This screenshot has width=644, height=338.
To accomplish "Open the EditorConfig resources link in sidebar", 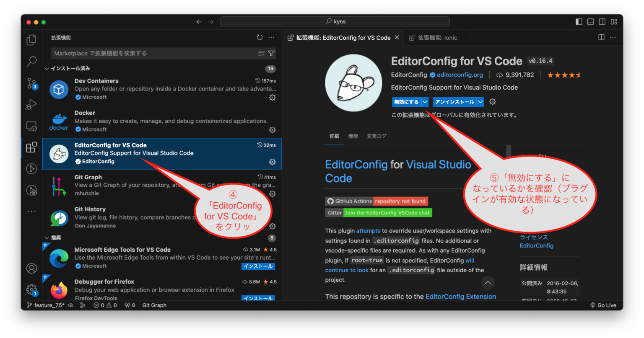I will point(536,245).
